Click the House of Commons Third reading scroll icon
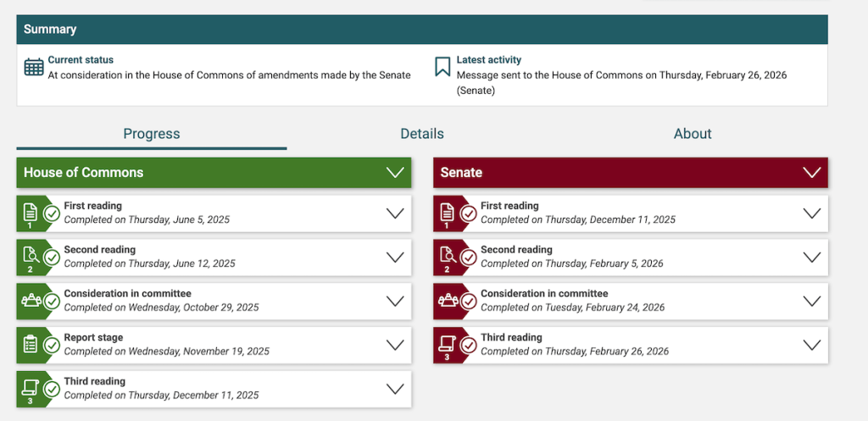 point(30,387)
